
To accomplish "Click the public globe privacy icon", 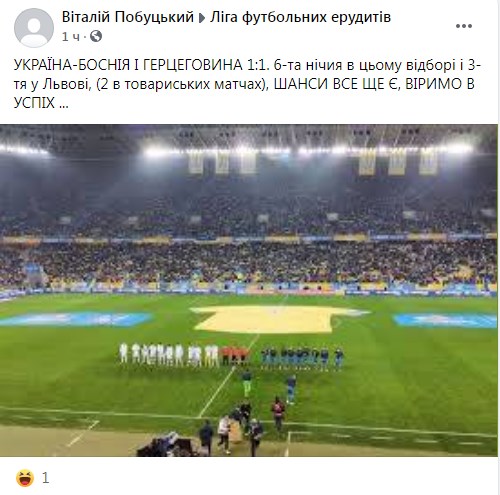I will 96,36.
